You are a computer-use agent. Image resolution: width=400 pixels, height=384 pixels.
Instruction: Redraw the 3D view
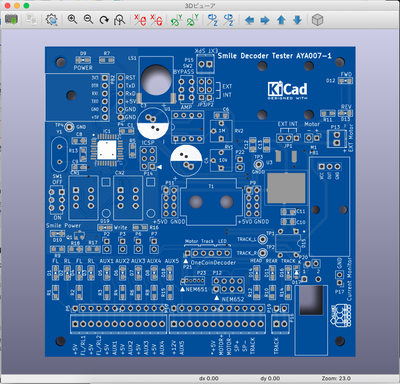(104, 20)
